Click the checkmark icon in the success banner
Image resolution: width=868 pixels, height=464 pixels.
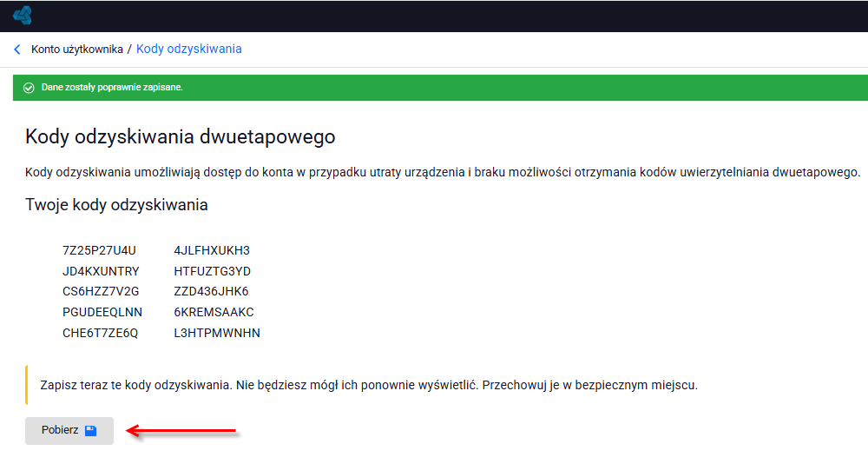(x=29, y=88)
